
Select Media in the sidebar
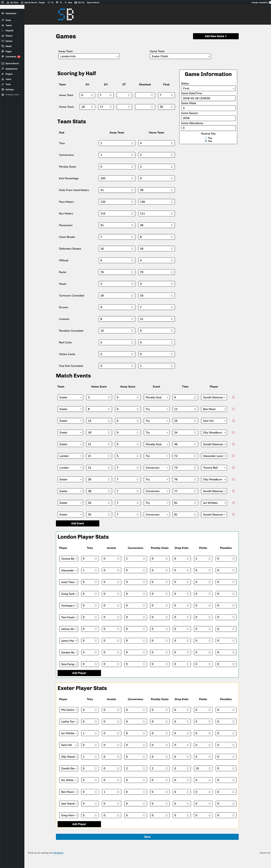8,46
